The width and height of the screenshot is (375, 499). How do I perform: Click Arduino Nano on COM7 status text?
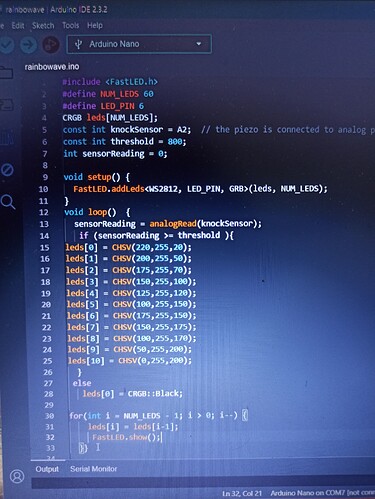322,493
